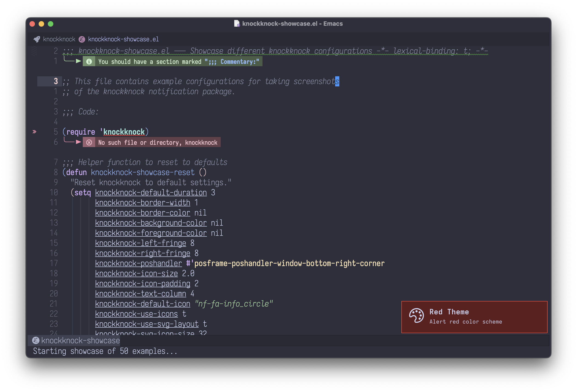Click the ';;; Code:' comment heading
Screen dimensions: 577x392
(80, 112)
